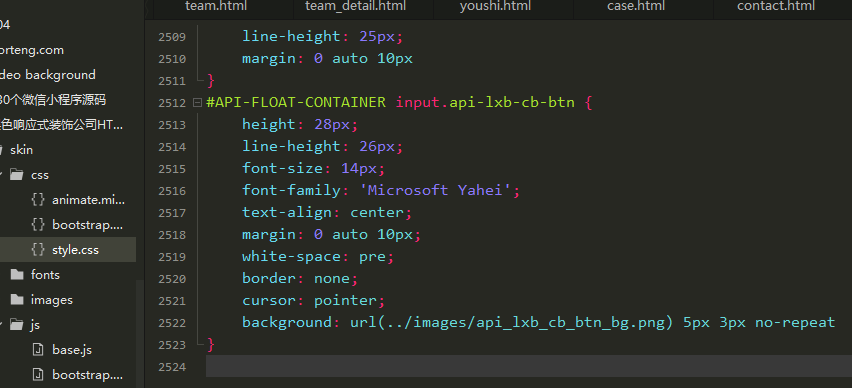This screenshot has height=388, width=852.
Task: Select the css folder label
Action: [x=40, y=175]
